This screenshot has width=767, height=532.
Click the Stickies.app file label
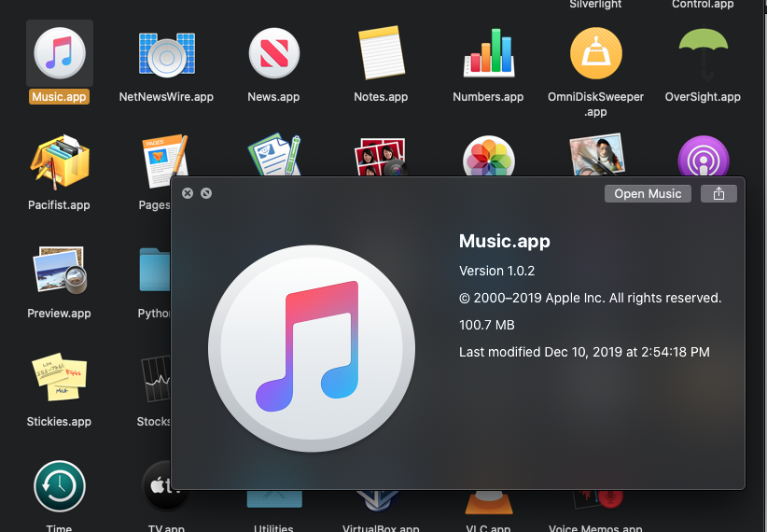click(x=59, y=421)
